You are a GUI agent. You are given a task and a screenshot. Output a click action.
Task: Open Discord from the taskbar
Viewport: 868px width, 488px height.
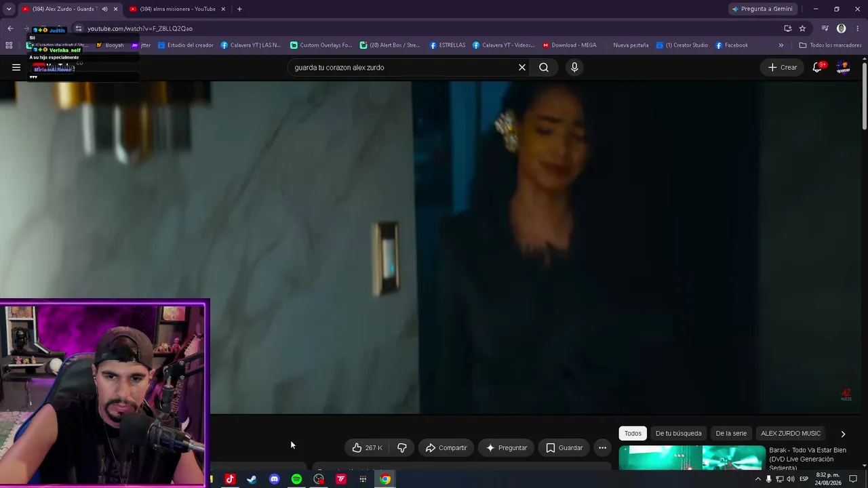[x=274, y=479]
